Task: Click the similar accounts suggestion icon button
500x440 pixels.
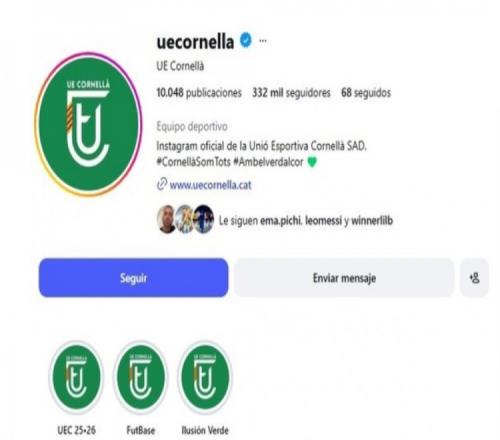Action: click(x=474, y=278)
